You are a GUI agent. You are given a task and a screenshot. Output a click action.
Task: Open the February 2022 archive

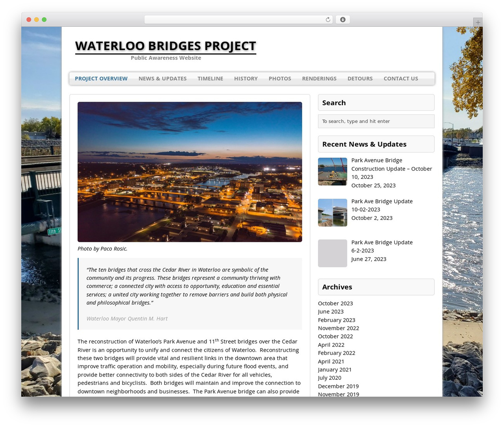[x=337, y=353]
